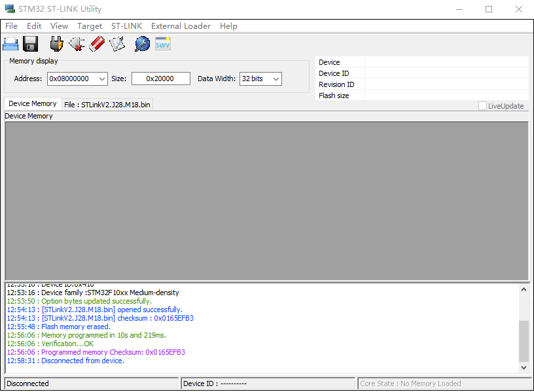Image resolution: width=534 pixels, height=392 pixels.
Task: Open the External Loader menu
Action: click(x=181, y=26)
